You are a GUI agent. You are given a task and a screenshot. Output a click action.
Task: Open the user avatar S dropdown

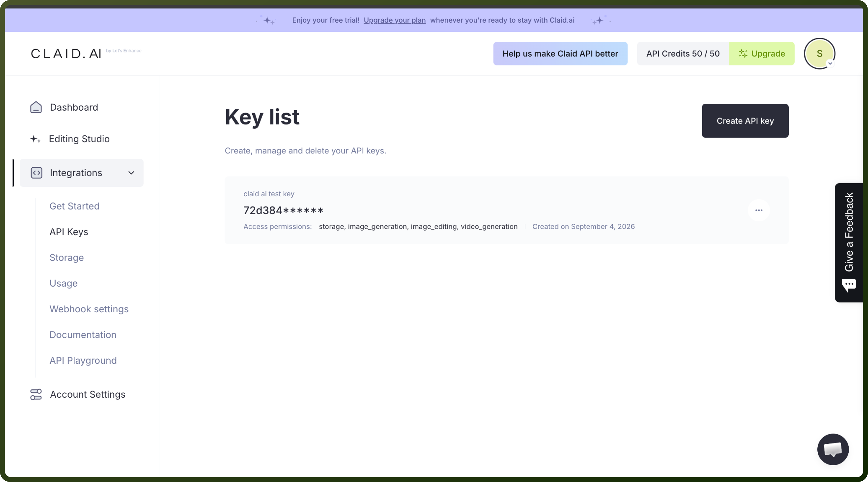[819, 54]
